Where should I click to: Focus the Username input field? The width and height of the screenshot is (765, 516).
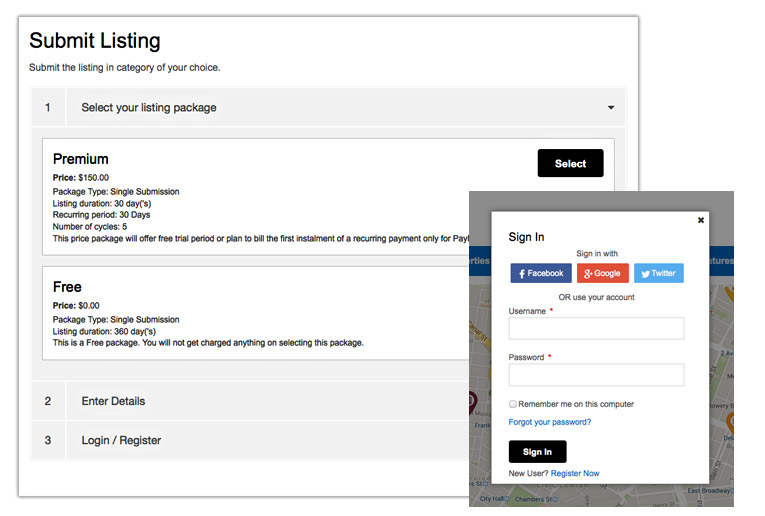coord(596,328)
